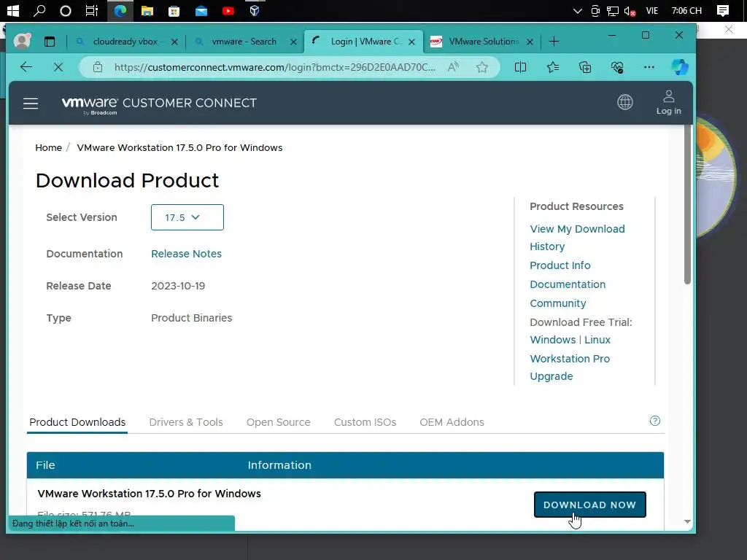
Task: Stop loading the page
Action: click(58, 67)
